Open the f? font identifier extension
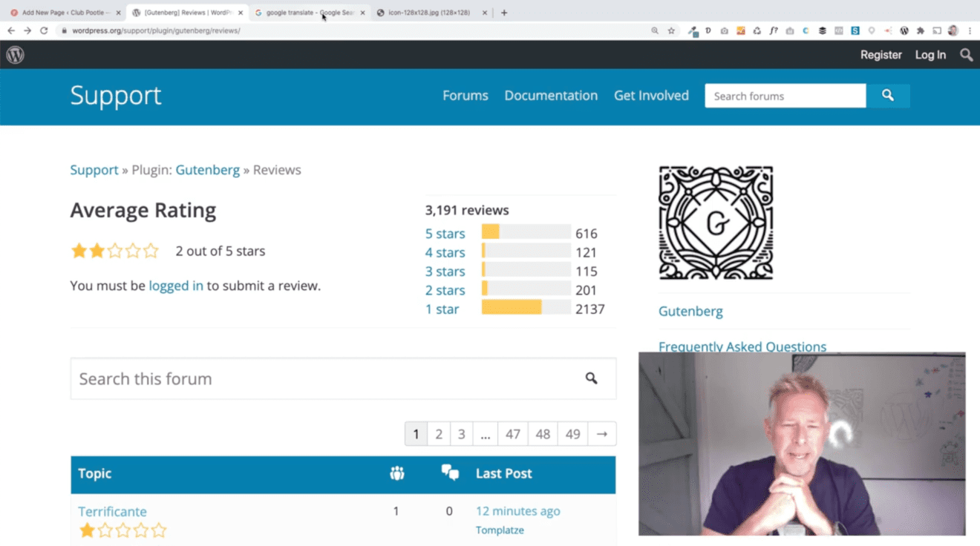 pos(773,31)
